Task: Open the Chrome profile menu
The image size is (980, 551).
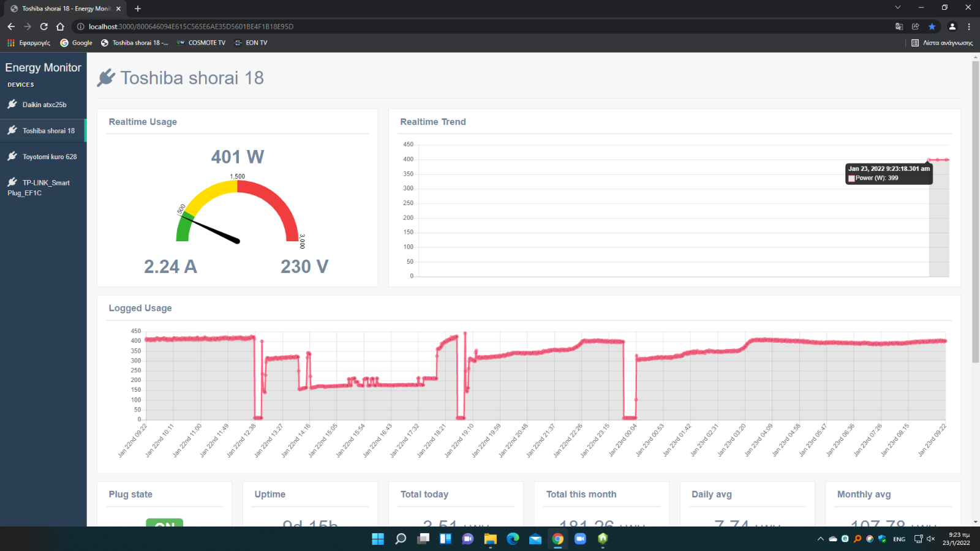Action: click(952, 26)
